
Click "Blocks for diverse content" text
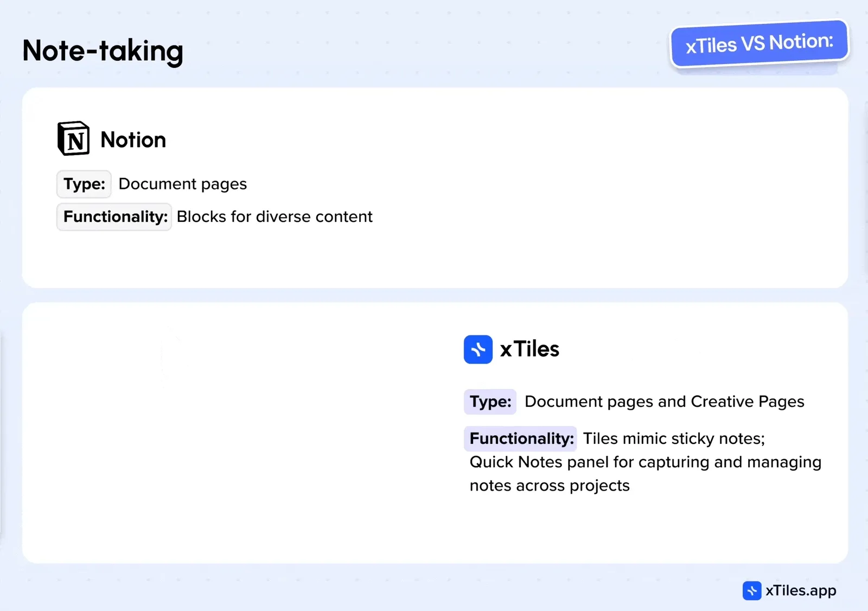click(275, 217)
